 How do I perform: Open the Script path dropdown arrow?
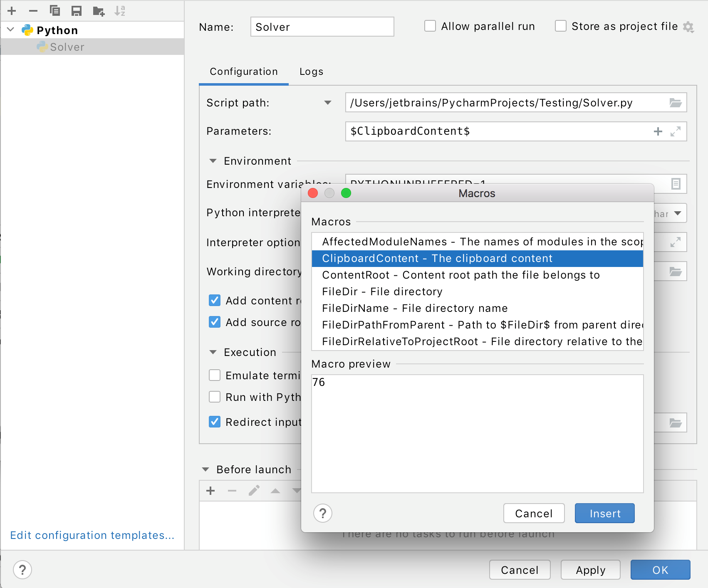(x=328, y=102)
